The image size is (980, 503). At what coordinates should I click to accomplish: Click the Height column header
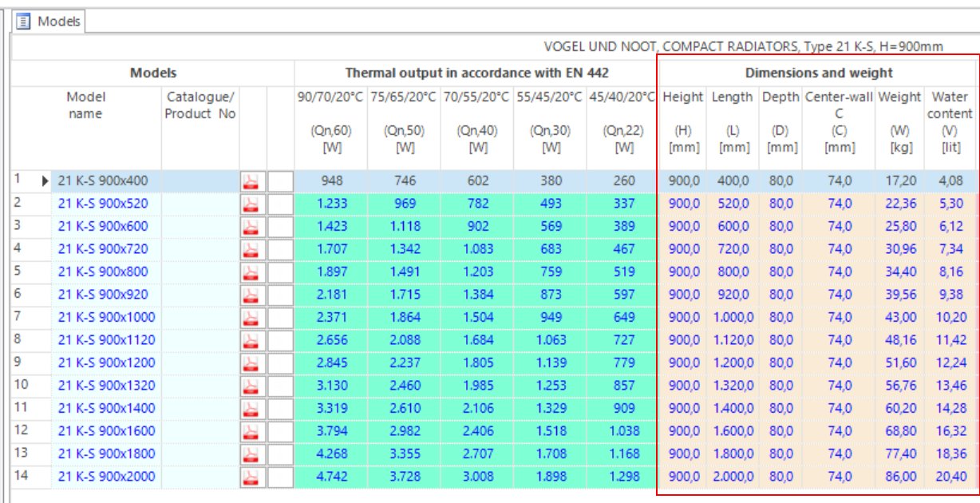tap(684, 126)
